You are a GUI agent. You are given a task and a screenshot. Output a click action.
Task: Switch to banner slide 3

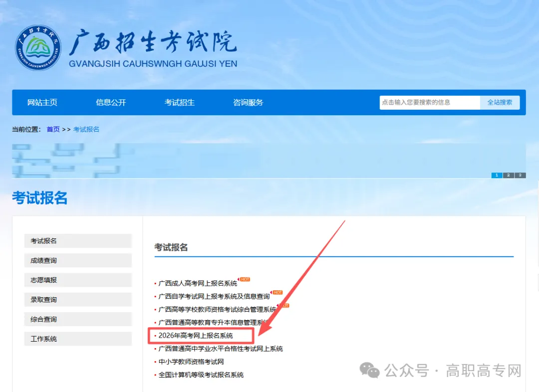[x=520, y=175]
